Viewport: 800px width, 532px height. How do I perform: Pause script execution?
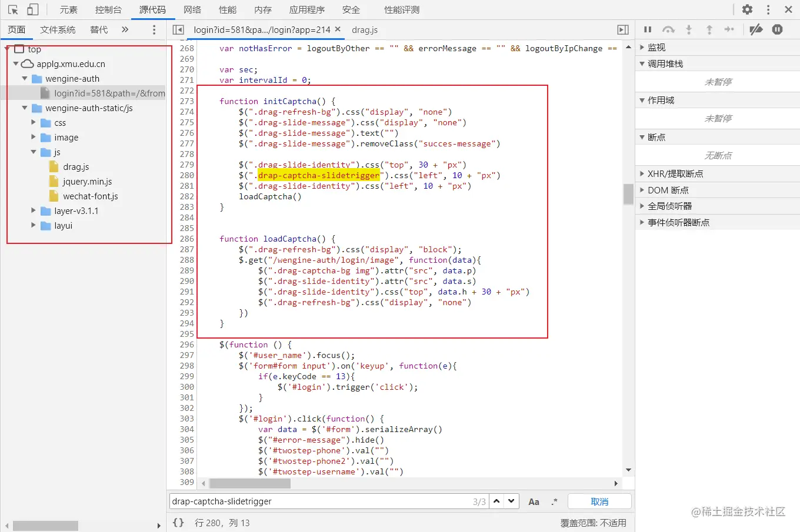point(648,29)
